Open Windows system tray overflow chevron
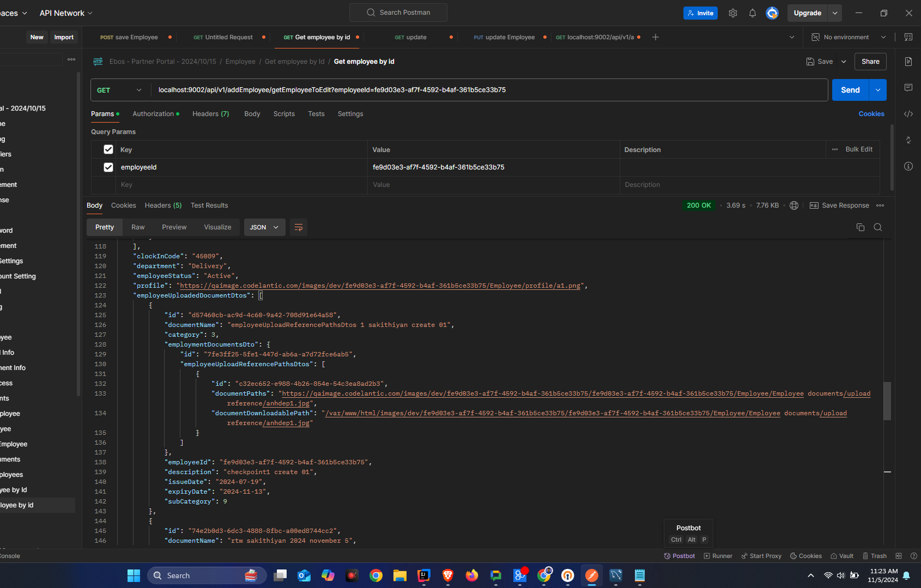Image resolution: width=921 pixels, height=588 pixels. (811, 575)
